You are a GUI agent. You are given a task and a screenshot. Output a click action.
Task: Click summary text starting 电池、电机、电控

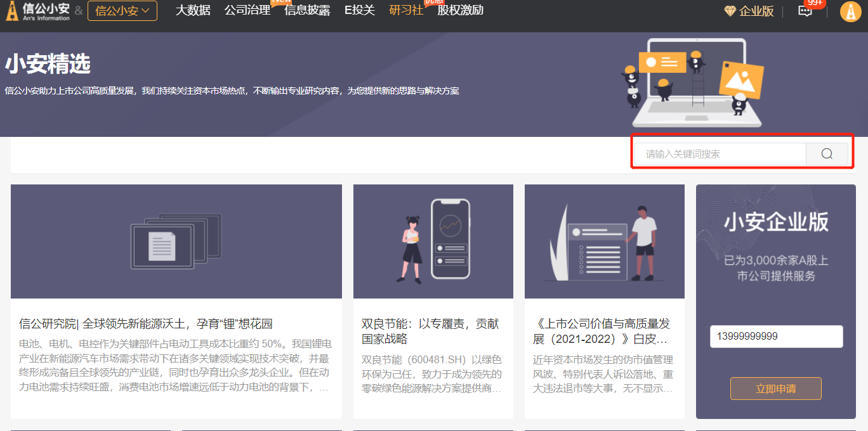coord(175,366)
